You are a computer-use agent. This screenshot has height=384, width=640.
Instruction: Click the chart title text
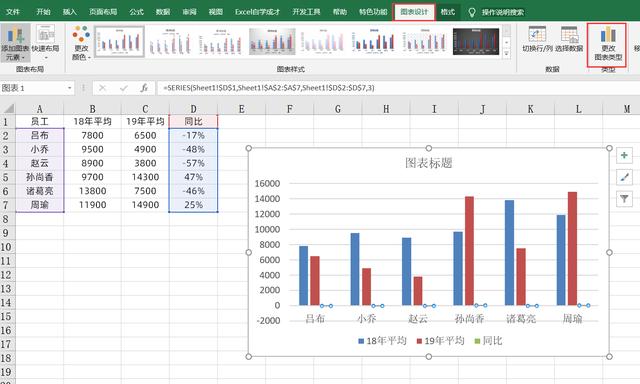pyautogui.click(x=429, y=163)
